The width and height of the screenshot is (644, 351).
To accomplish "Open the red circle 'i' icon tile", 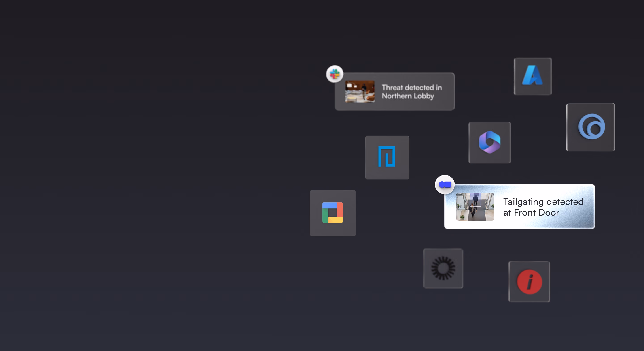I will coord(529,282).
